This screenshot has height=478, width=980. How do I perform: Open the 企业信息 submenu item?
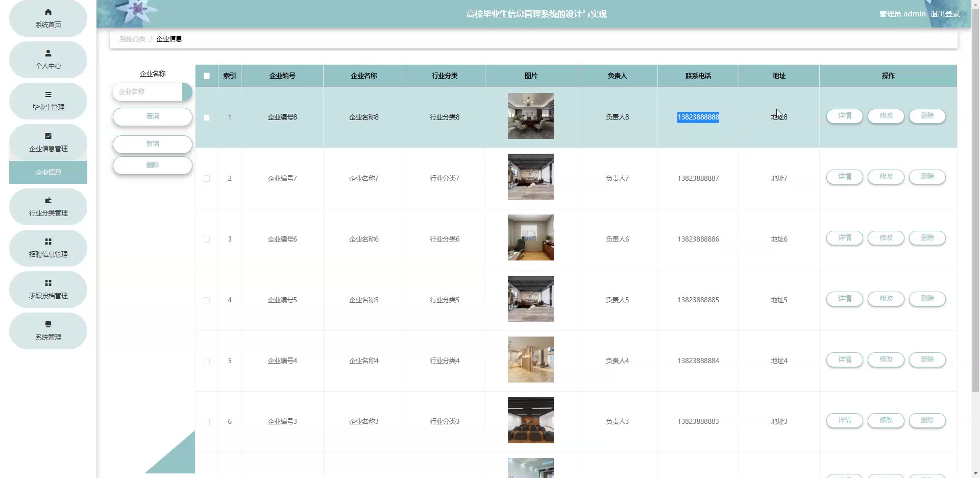click(48, 172)
